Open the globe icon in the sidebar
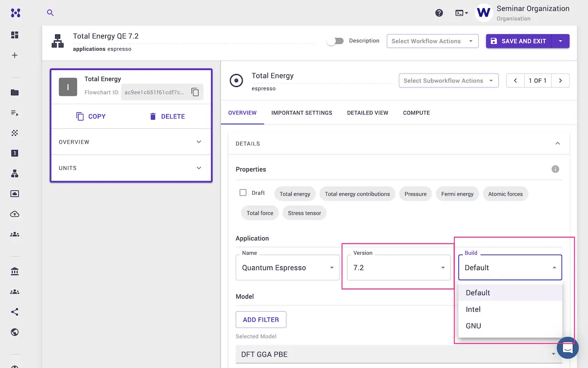Screen dimensions: 588x368 click(15, 332)
